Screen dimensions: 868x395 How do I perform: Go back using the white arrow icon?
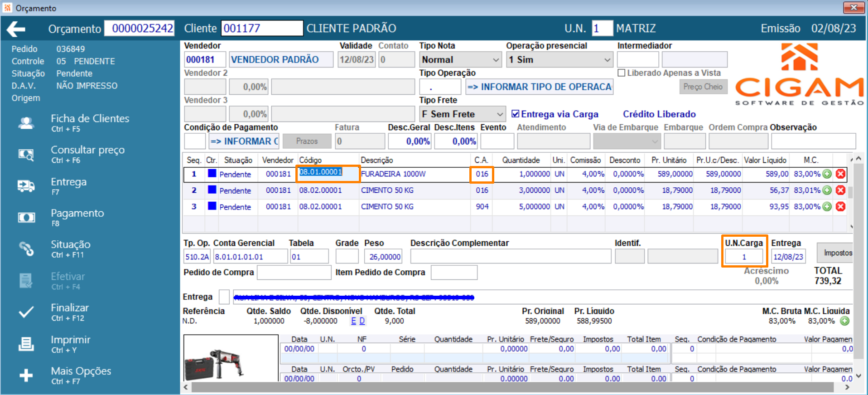16,29
